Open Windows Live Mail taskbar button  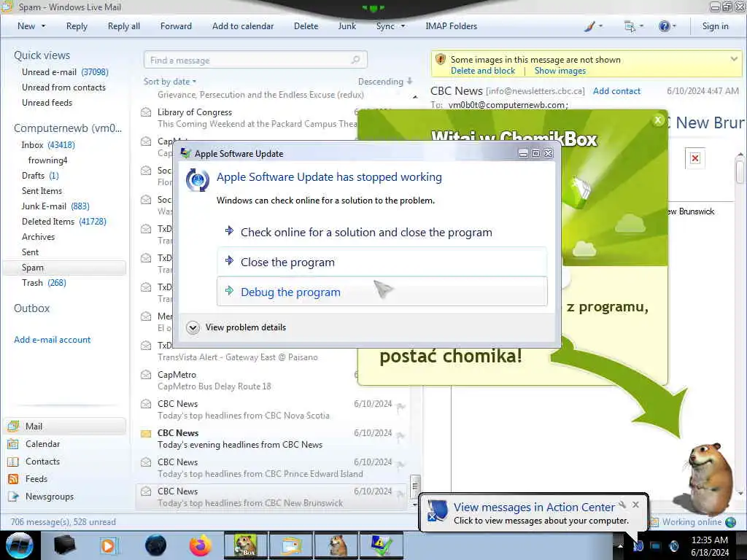[x=291, y=545]
